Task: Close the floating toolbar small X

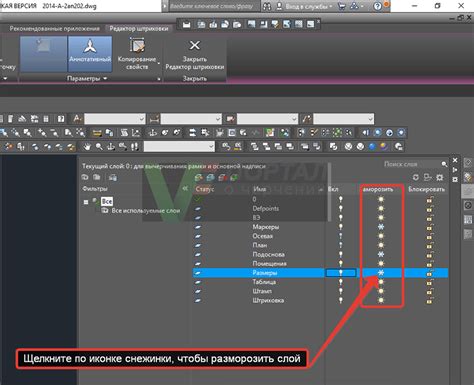Action: [x=319, y=21]
